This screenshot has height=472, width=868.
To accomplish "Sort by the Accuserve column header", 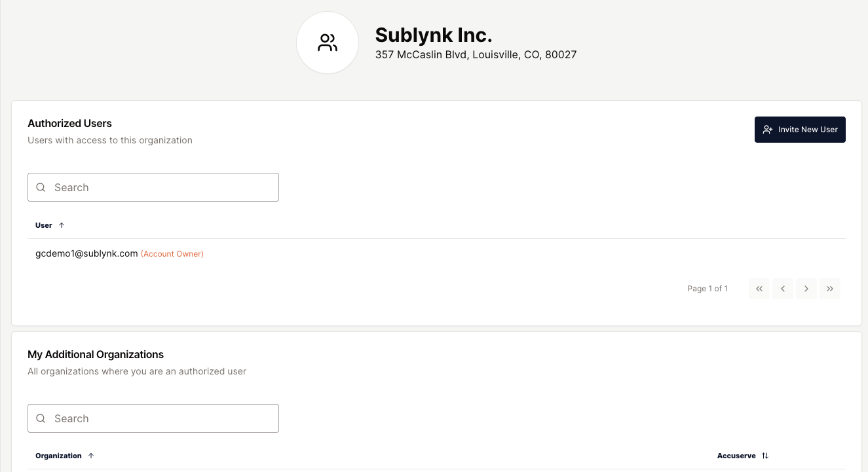I will tap(736, 456).
